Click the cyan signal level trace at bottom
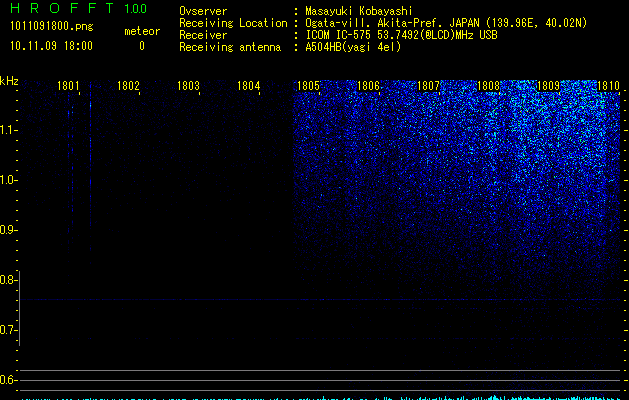629x400 pixels. pyautogui.click(x=321, y=398)
